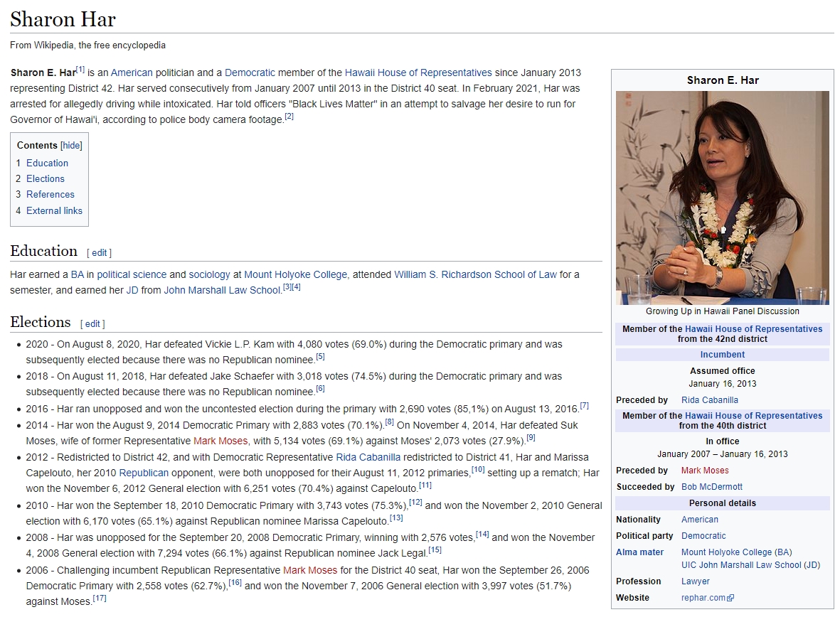The height and width of the screenshot is (617, 840).
Task: Open footnote [6] in 2018 election entry
Action: 320,388
